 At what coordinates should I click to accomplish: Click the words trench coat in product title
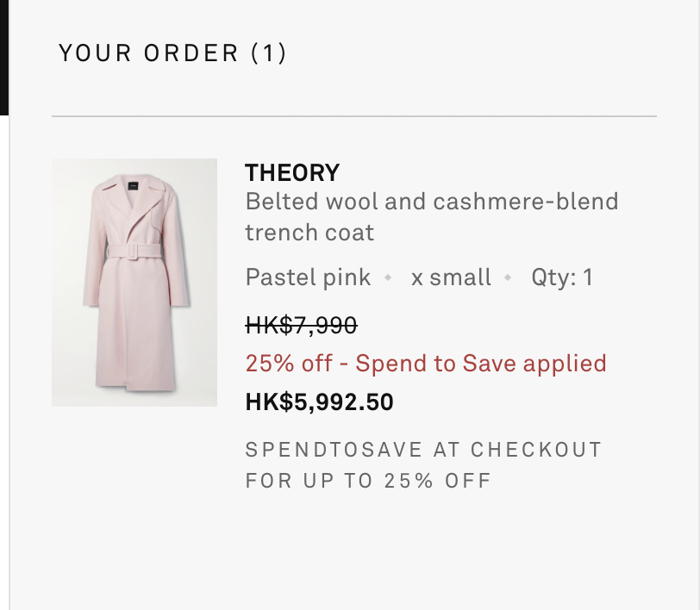coord(309,233)
